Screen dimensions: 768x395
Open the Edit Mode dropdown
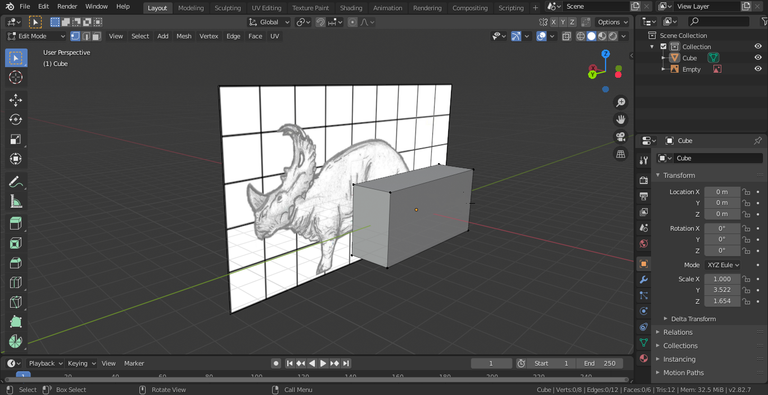tap(36, 36)
